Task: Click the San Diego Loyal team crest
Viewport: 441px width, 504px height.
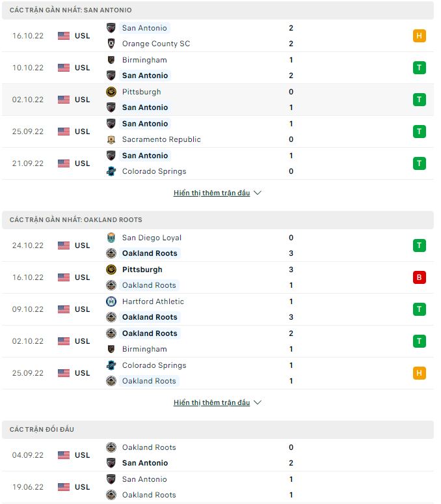Action: coord(111,238)
